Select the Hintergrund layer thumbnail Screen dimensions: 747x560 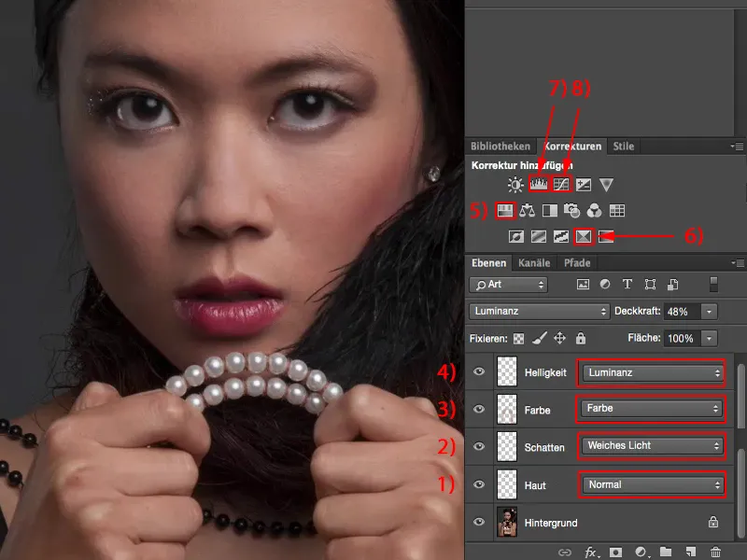coord(509,523)
